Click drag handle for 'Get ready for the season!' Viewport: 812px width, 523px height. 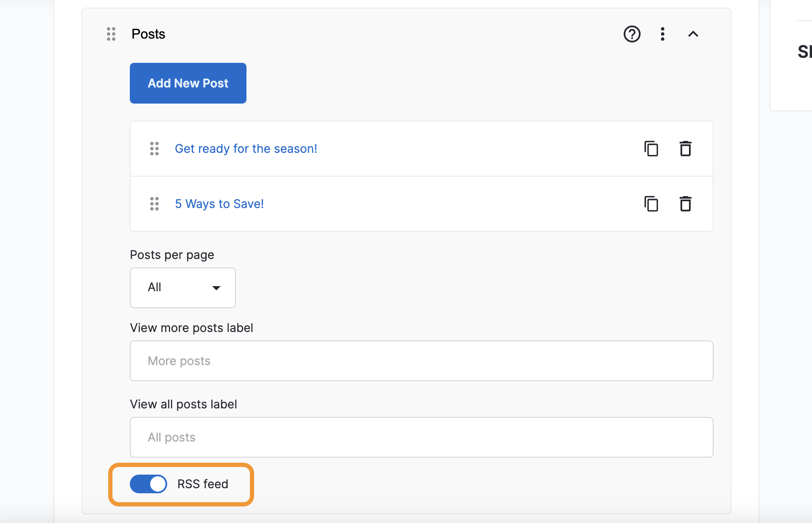(154, 149)
